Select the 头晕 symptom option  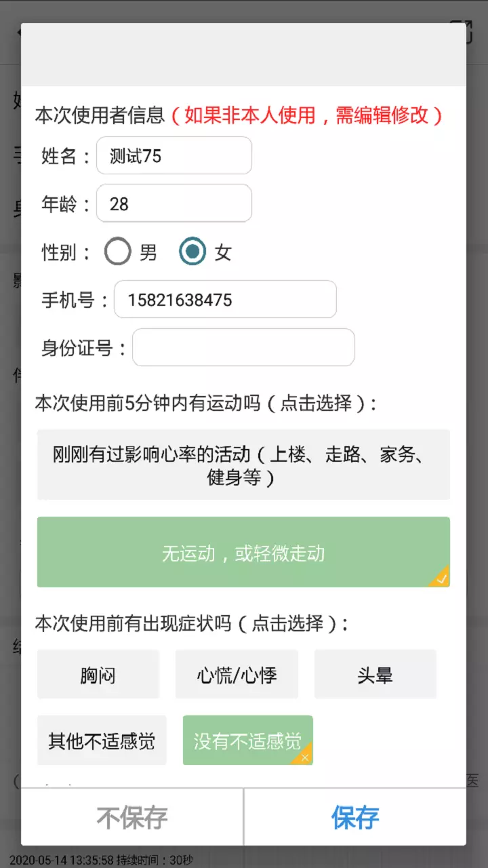click(375, 674)
